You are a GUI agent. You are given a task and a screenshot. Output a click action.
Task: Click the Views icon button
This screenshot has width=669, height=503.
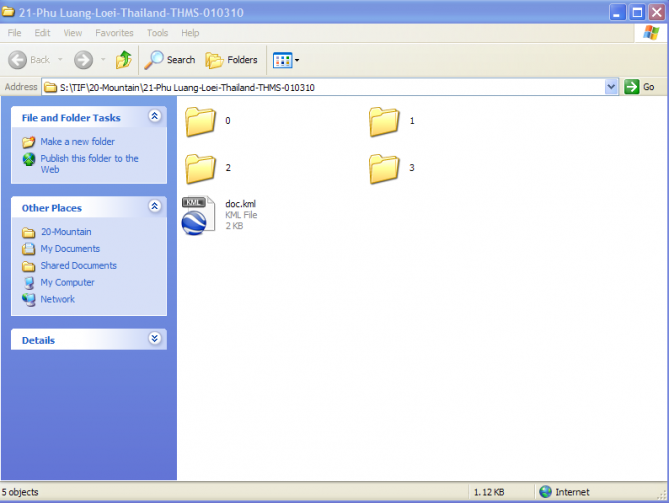[282, 60]
